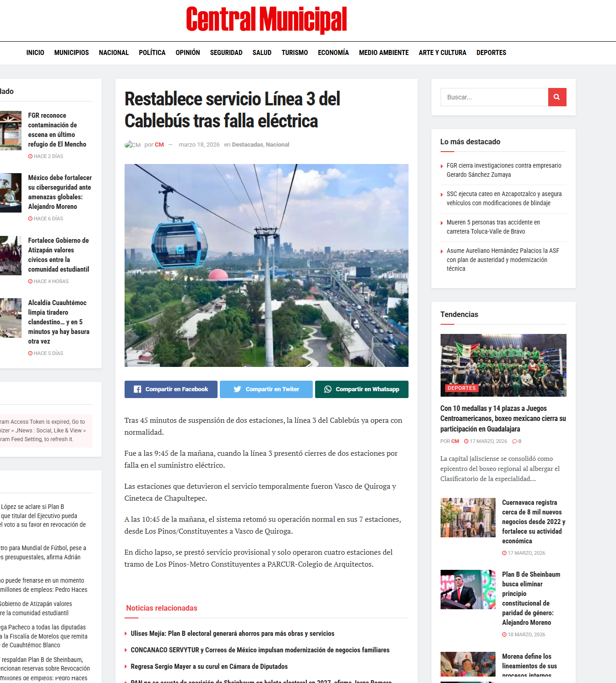
Task: Open the Central Municipal logo homepage
Action: tap(267, 20)
